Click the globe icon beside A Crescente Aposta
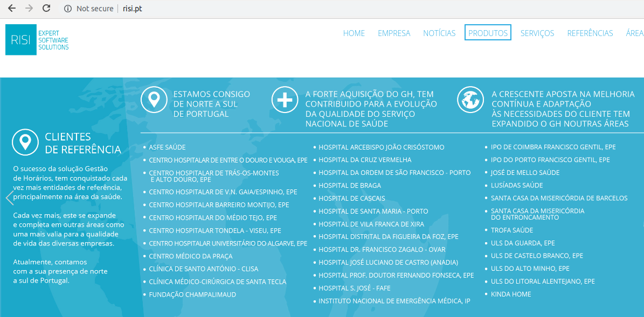The image size is (644, 317). click(x=470, y=100)
